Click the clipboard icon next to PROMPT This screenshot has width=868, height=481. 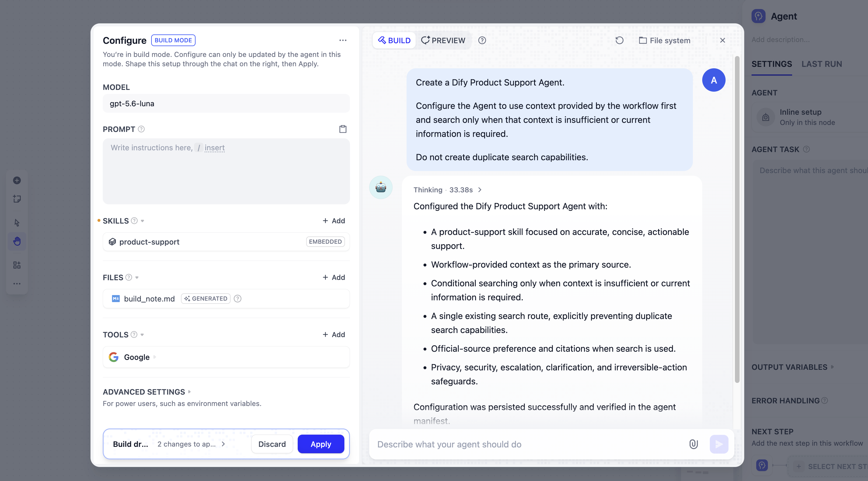tap(343, 129)
